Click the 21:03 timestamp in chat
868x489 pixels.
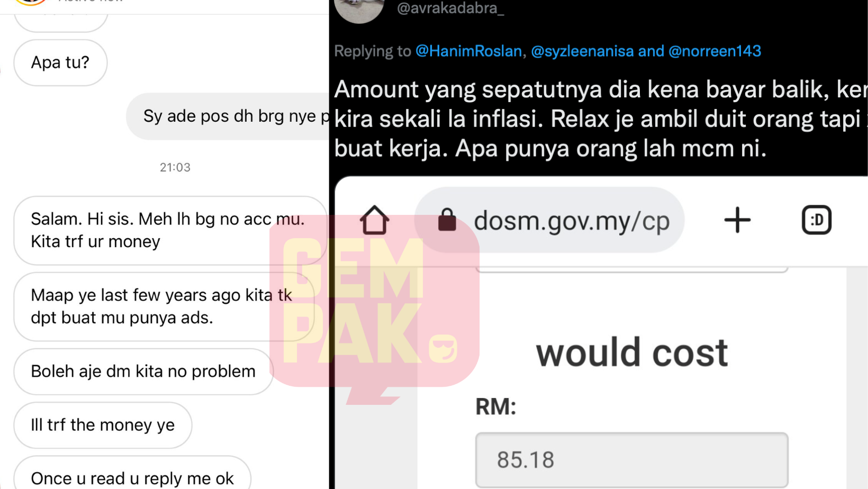(x=175, y=167)
